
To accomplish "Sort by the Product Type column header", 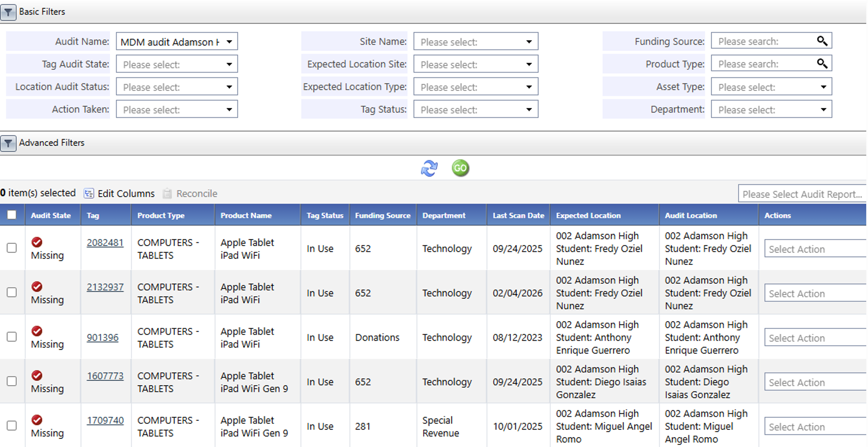I will point(161,215).
